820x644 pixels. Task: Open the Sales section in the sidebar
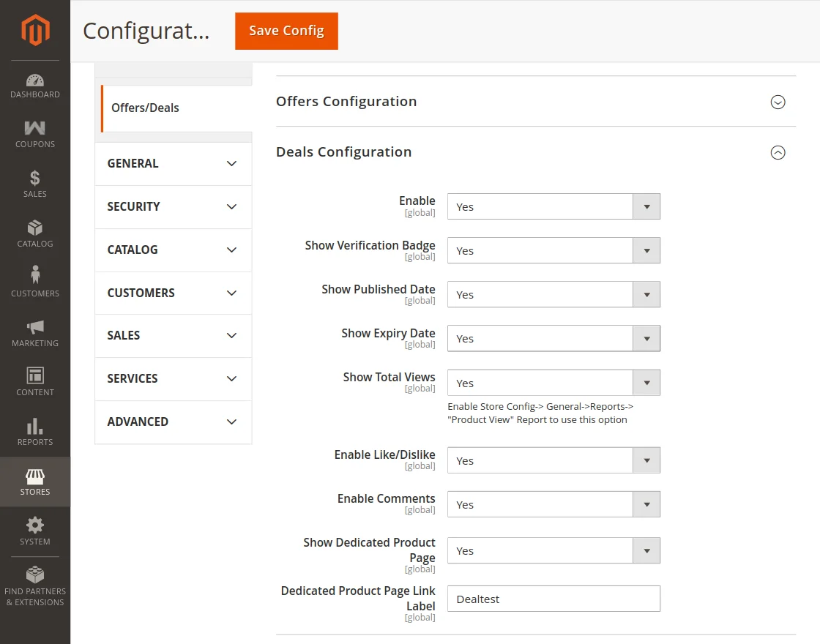(34, 181)
